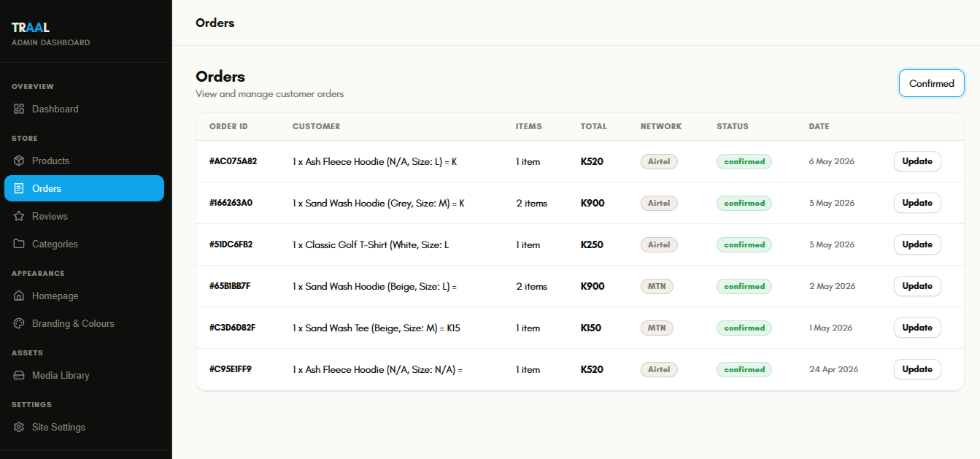
Task: Update order #C95E1FF9
Action: 917,369
